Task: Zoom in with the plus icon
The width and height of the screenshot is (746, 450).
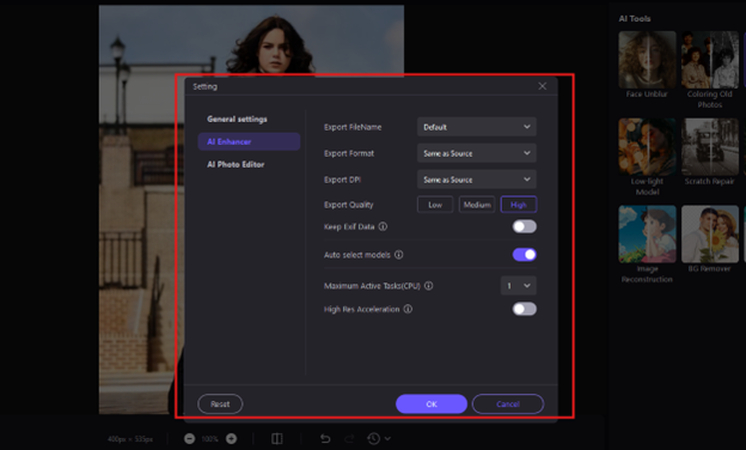Action: [231, 439]
